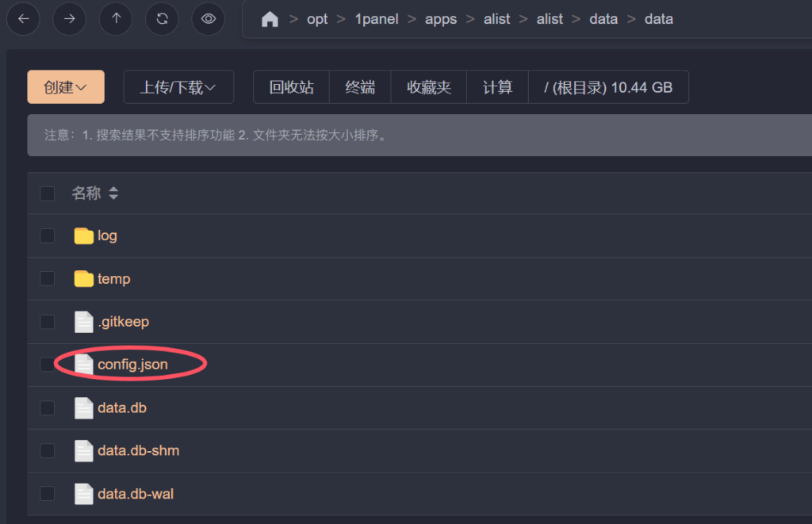Toggle sorting with the 名称 sort arrows
The image size is (812, 524).
pyautogui.click(x=113, y=193)
